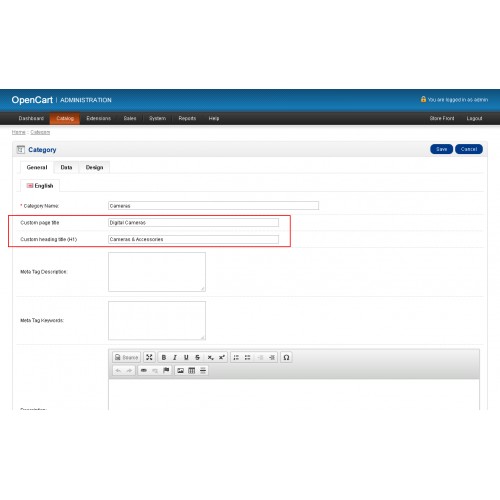Open the Catalog menu
Image resolution: width=500 pixels, height=500 pixels.
[x=65, y=118]
